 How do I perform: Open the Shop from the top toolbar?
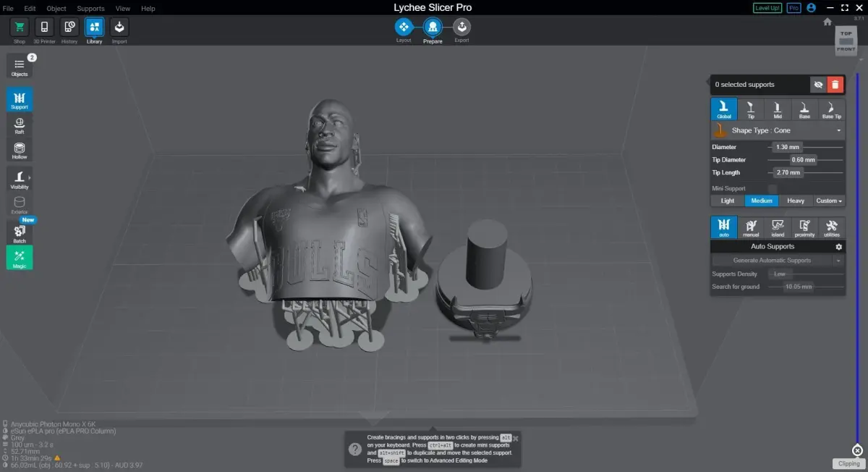pyautogui.click(x=20, y=28)
